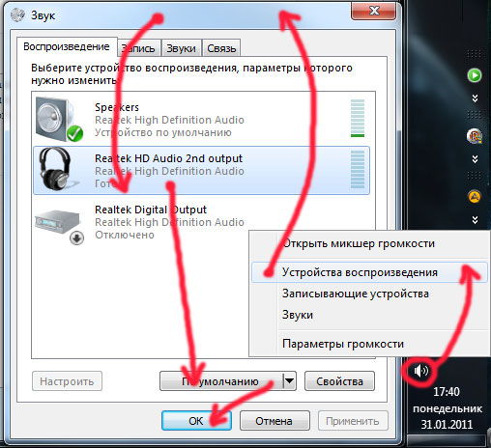Select Realtek Digital Output row text
The height and width of the screenshot is (448, 491).
(151, 210)
